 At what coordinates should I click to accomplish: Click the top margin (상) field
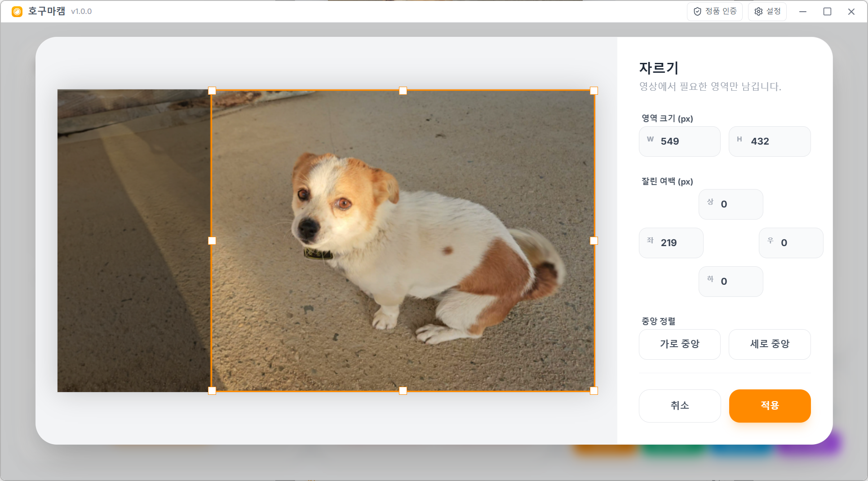[x=731, y=204]
